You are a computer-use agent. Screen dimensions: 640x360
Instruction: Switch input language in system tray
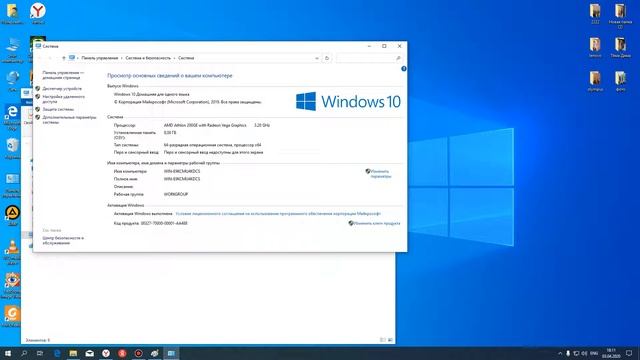594,353
